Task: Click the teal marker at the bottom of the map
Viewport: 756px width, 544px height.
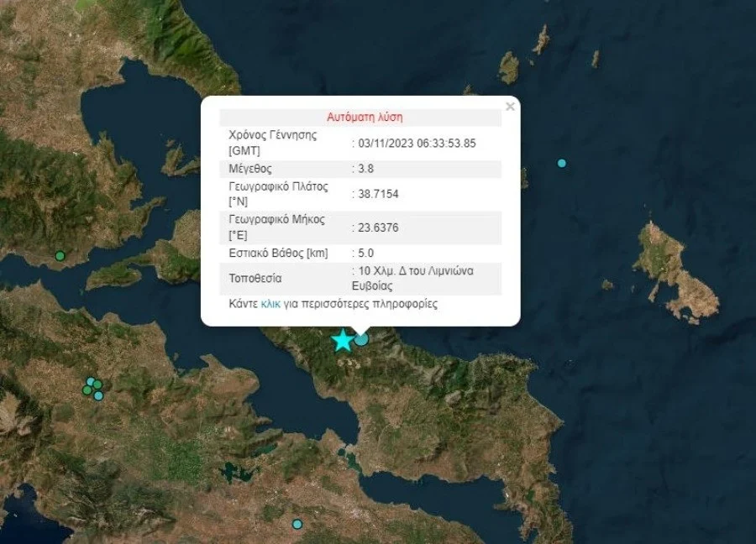Action: (297, 524)
